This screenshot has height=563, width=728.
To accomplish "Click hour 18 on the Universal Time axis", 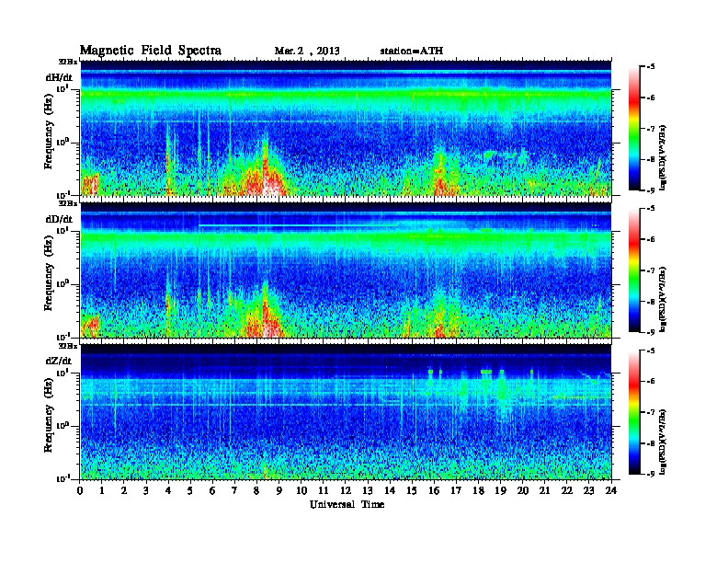I will tap(478, 490).
